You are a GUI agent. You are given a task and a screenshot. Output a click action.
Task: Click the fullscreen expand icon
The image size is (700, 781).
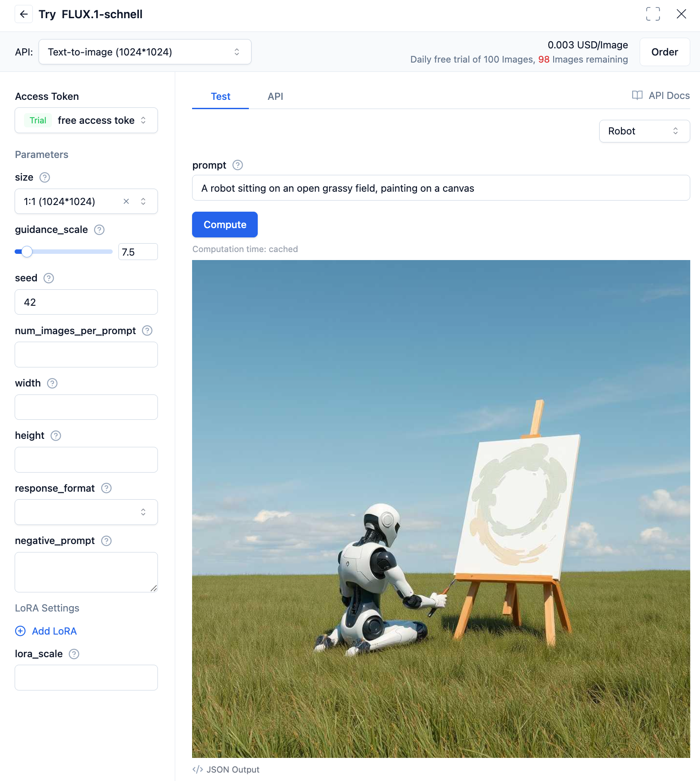(653, 14)
